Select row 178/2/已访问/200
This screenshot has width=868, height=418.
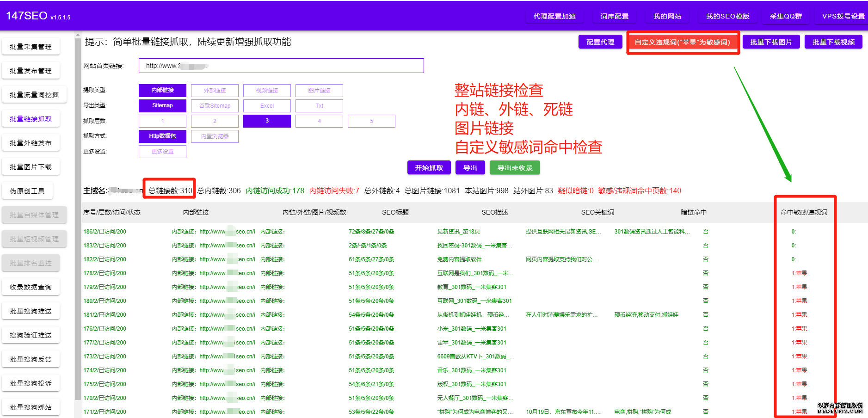point(105,273)
